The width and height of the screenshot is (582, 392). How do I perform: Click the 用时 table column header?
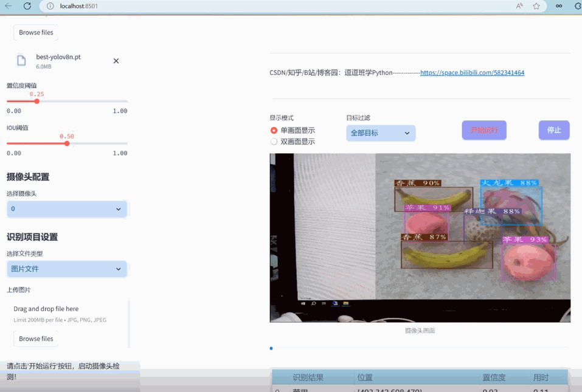tap(541, 377)
